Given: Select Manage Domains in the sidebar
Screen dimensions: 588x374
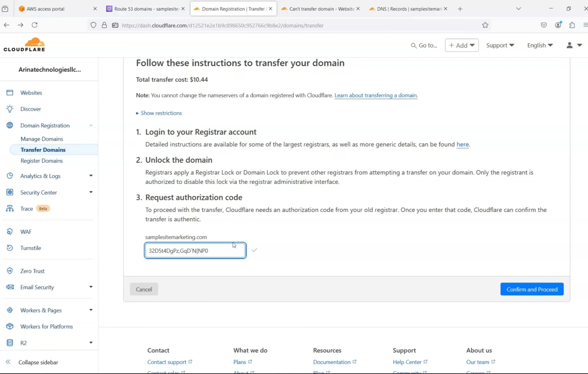Looking at the screenshot, I should (x=42, y=139).
